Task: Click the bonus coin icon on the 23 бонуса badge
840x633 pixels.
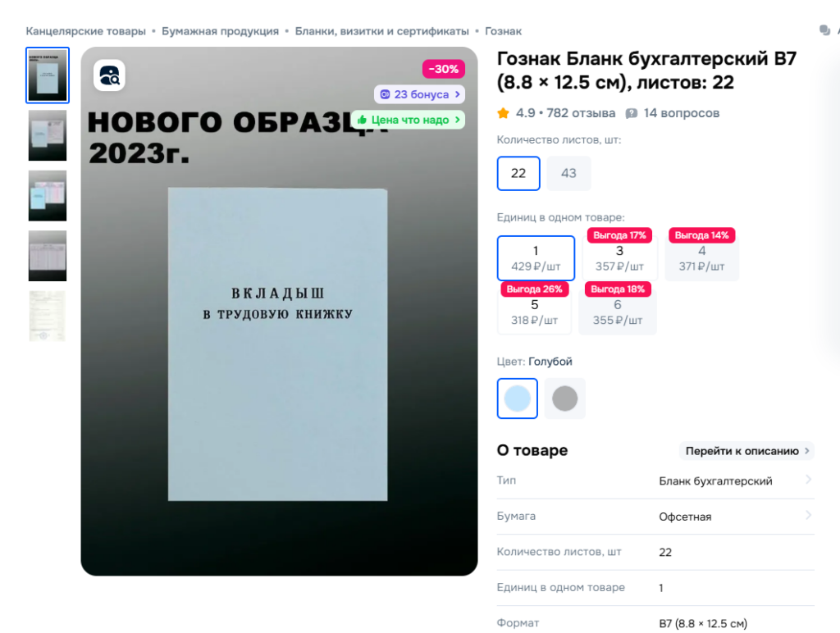Action: click(385, 95)
